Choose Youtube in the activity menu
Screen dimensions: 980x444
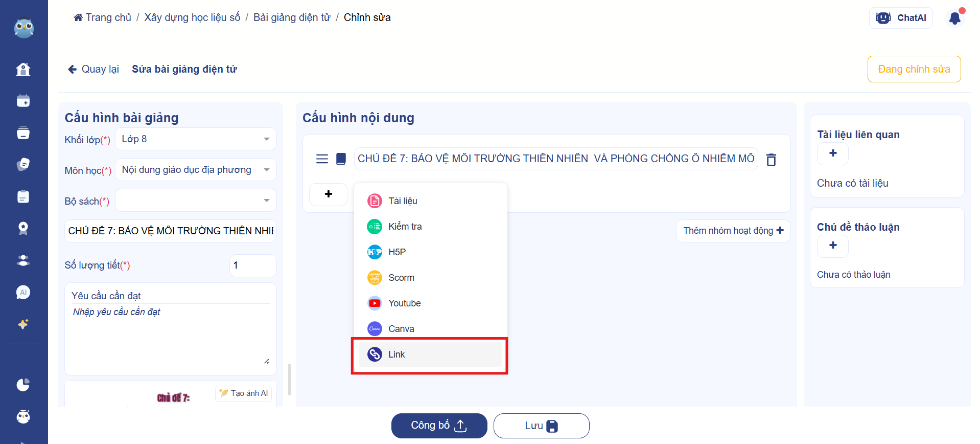tap(404, 303)
